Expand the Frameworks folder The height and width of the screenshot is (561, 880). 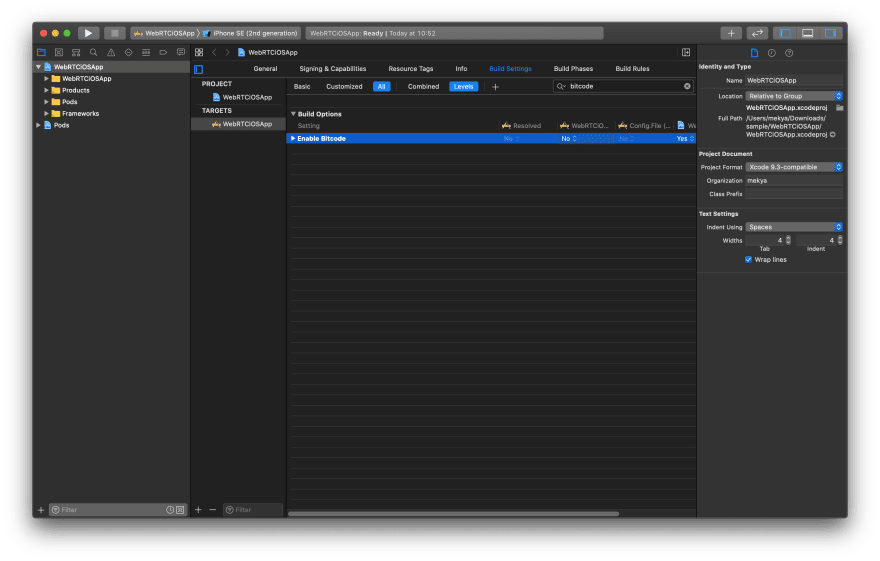tap(46, 113)
